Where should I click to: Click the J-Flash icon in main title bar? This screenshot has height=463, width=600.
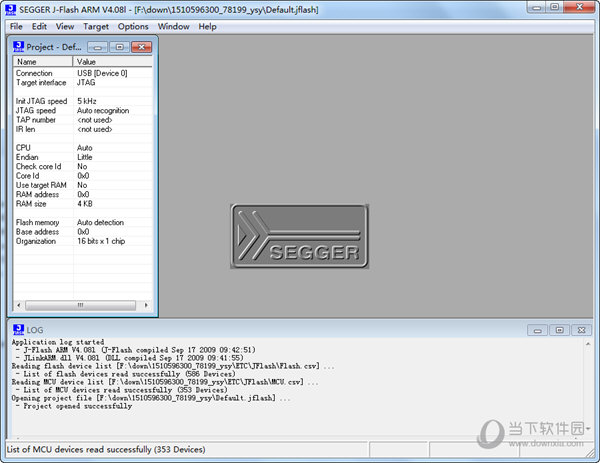click(11, 9)
